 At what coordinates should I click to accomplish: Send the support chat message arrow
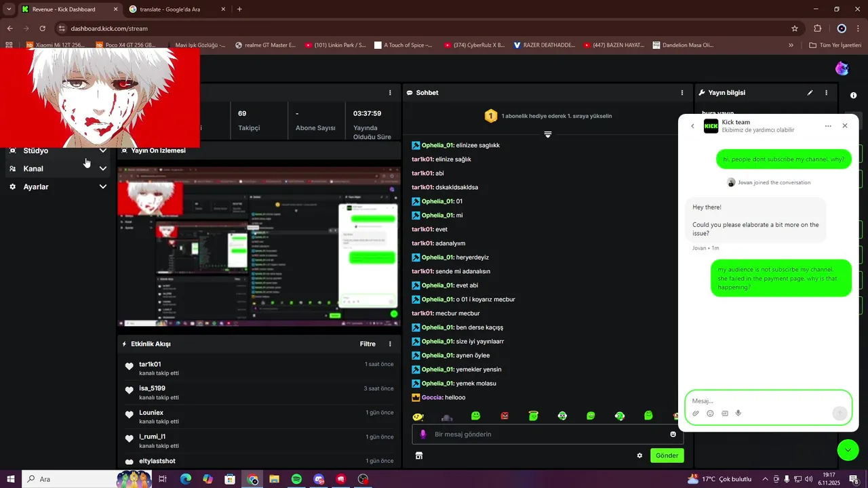[x=840, y=413]
